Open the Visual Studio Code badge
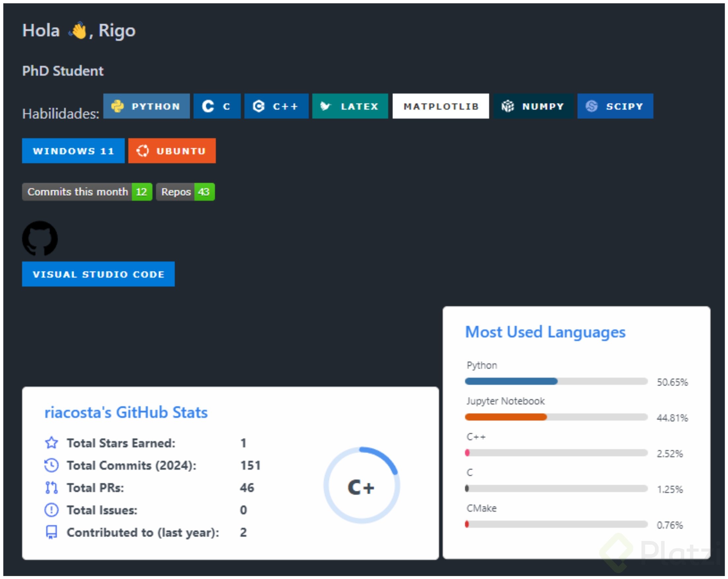 coord(98,274)
